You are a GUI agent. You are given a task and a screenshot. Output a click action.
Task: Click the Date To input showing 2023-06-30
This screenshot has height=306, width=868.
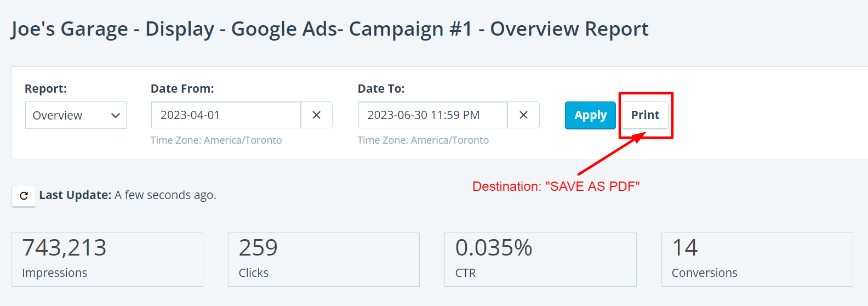point(432,115)
